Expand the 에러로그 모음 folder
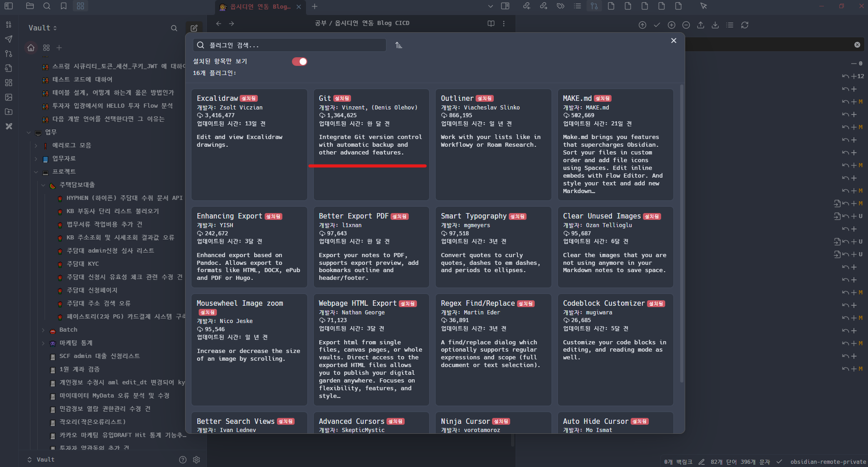 coord(36,145)
